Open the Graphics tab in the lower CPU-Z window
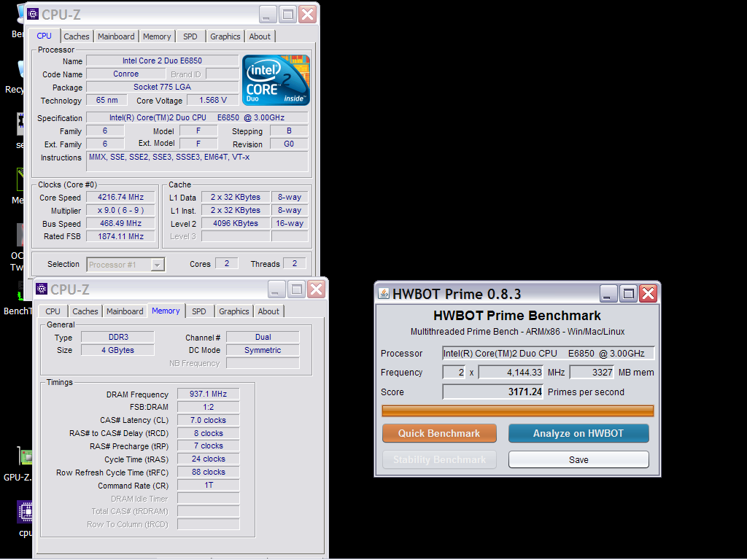The height and width of the screenshot is (560, 747). 234,311
